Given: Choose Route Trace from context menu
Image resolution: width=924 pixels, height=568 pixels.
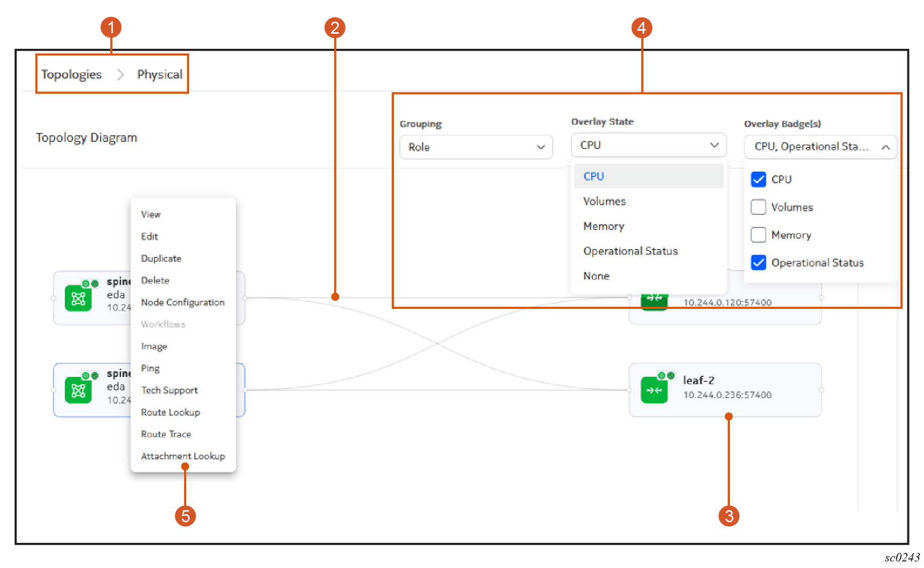Looking at the screenshot, I should click(x=183, y=434).
